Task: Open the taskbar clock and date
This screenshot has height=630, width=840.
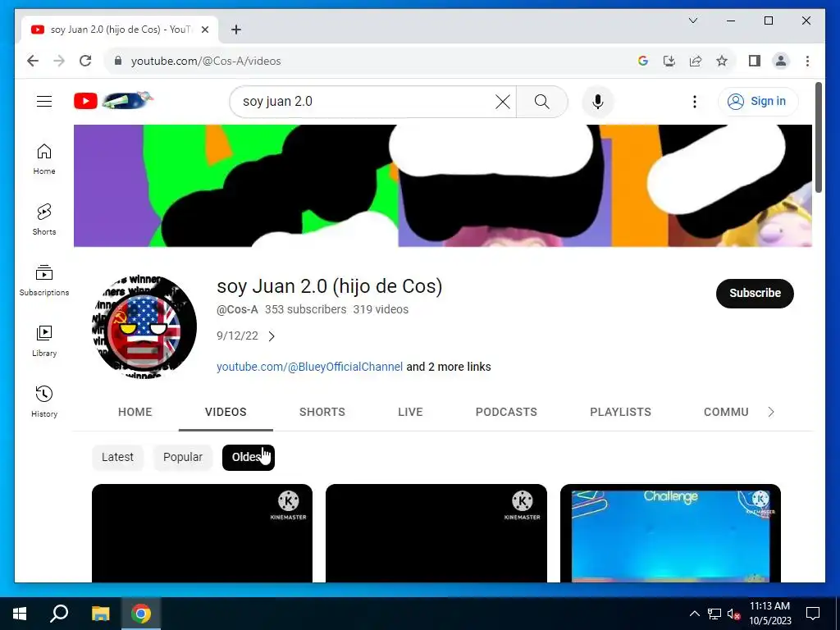Action: (769, 614)
